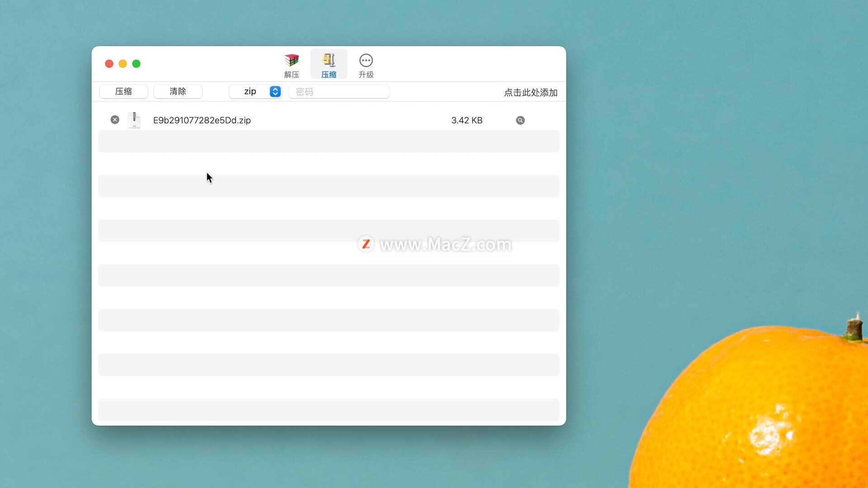Click the zip file icon of E9b291077282e5Dd.zip
The height and width of the screenshot is (488, 868).
(x=134, y=120)
